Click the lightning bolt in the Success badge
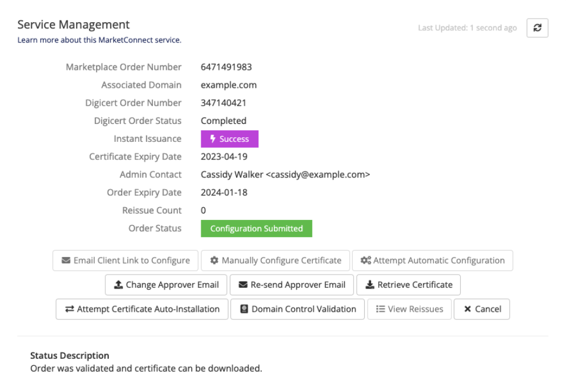The height and width of the screenshot is (392, 566). pyautogui.click(x=212, y=138)
